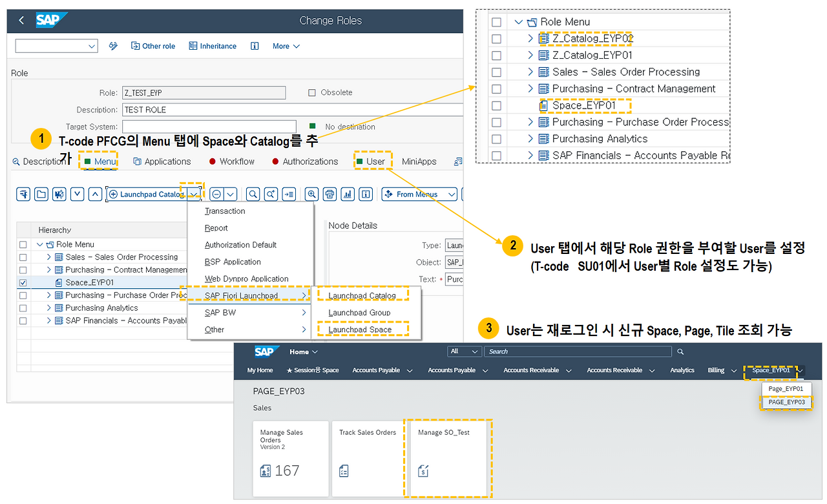Open the User tab
The image size is (827, 504).
coord(371,162)
